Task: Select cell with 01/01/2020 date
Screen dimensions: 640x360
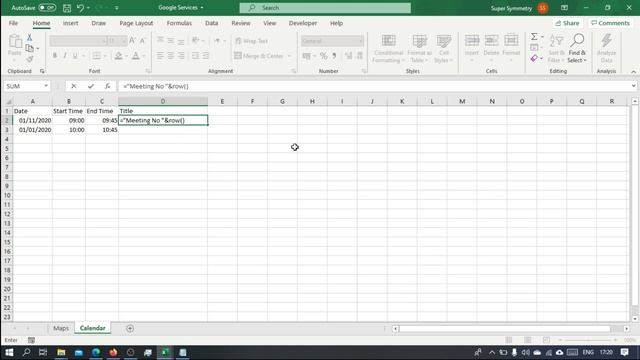Action: (x=33, y=130)
